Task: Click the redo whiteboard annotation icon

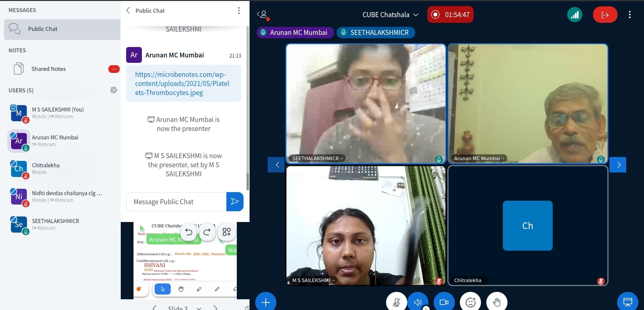Action: tap(207, 232)
